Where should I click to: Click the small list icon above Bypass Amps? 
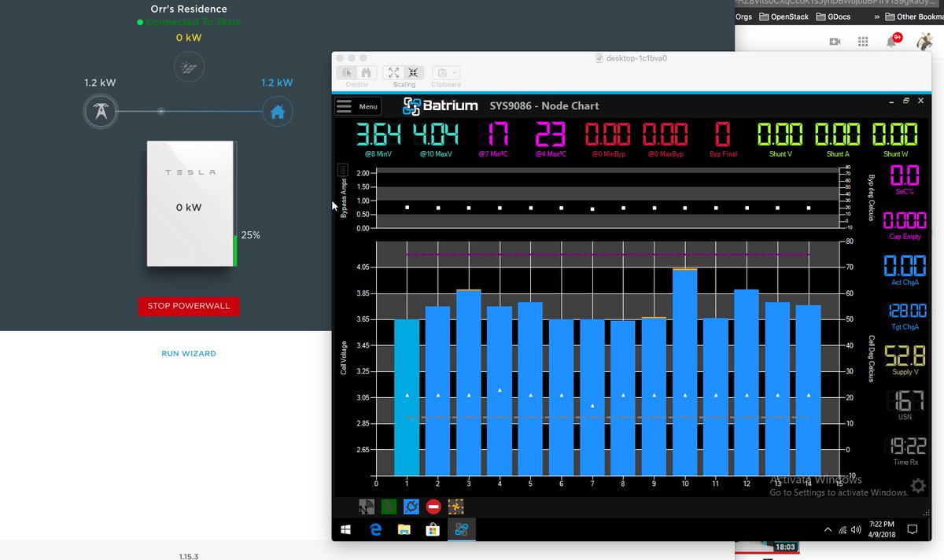[x=343, y=169]
